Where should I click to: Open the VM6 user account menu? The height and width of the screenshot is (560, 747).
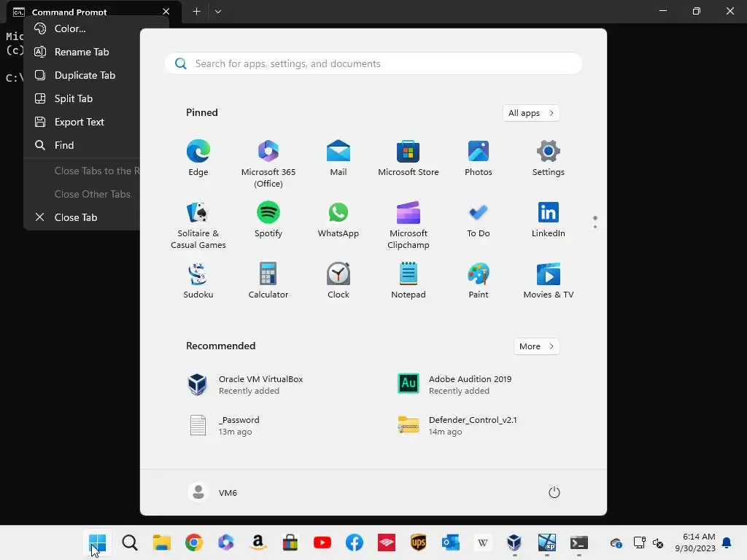click(213, 492)
